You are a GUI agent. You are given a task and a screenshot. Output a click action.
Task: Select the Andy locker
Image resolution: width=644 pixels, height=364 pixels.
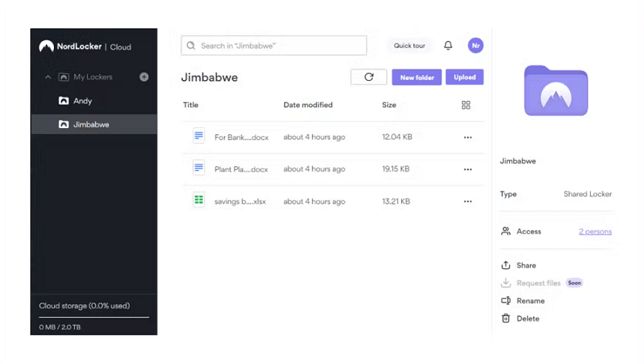82,101
